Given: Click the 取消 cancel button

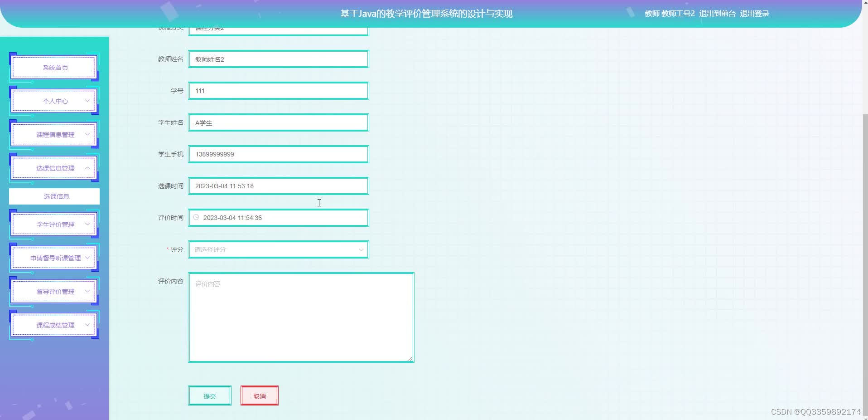Looking at the screenshot, I should 260,396.
